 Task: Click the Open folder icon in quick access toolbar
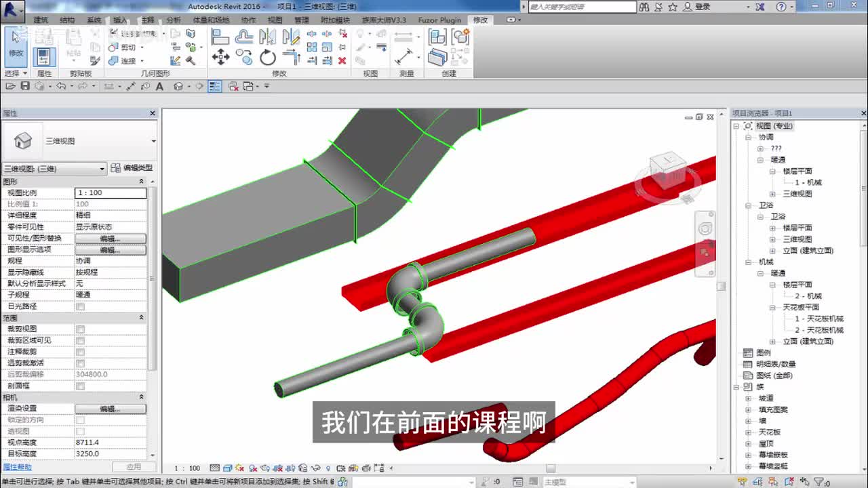coord(11,86)
